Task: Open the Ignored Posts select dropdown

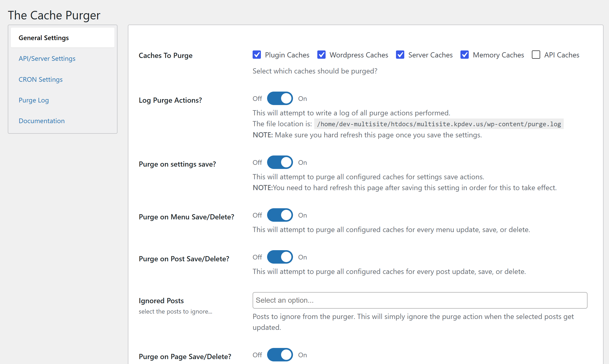Action: pos(420,300)
